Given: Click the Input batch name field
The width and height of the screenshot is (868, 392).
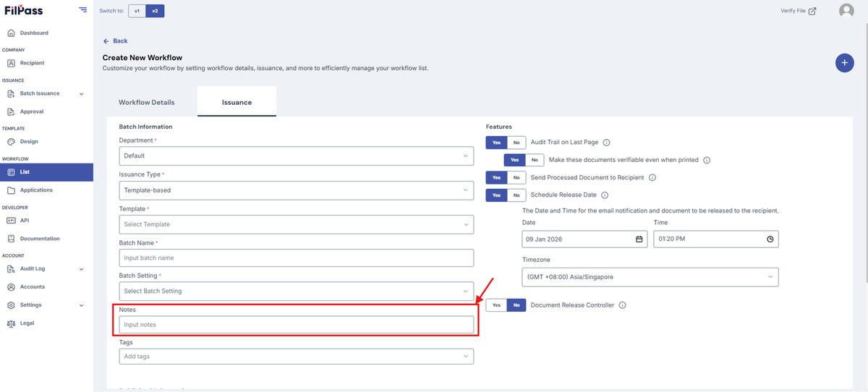Looking at the screenshot, I should pyautogui.click(x=297, y=257).
